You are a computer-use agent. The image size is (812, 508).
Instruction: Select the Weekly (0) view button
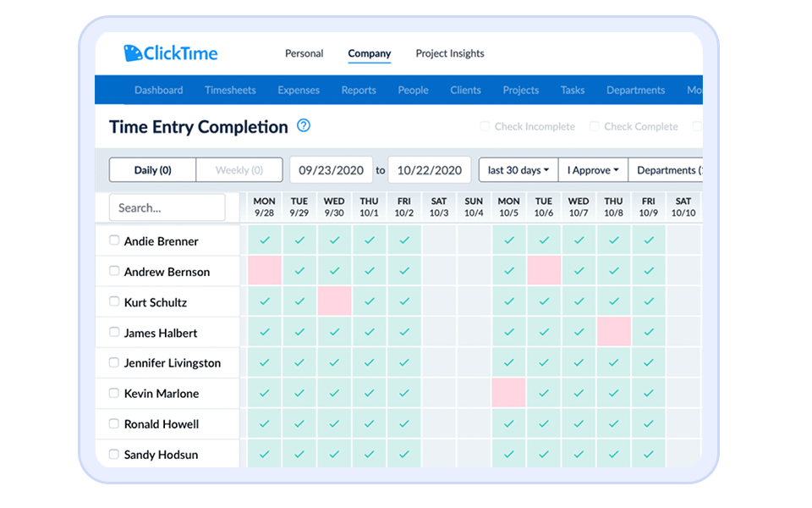(239, 169)
